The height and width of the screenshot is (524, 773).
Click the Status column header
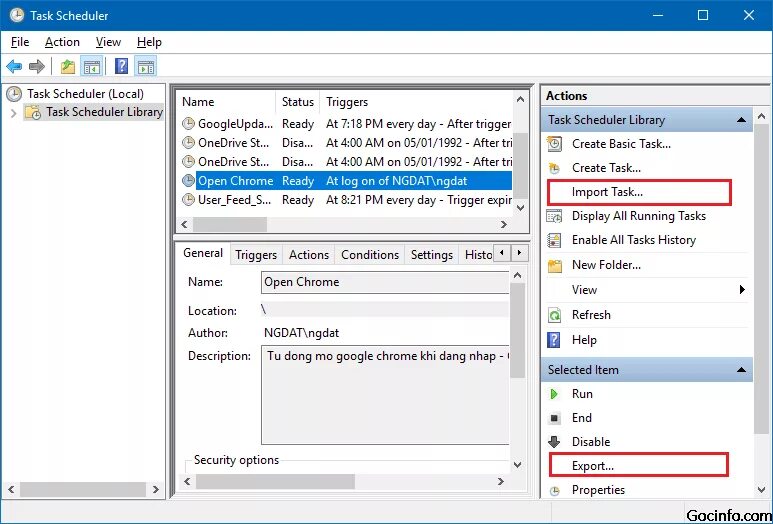pos(298,102)
